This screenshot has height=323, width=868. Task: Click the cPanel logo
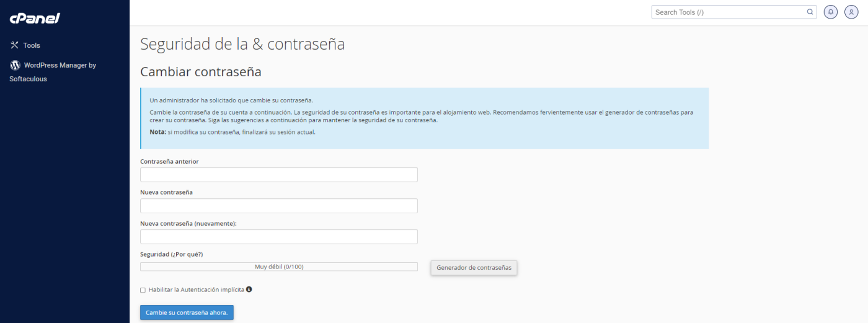click(35, 19)
